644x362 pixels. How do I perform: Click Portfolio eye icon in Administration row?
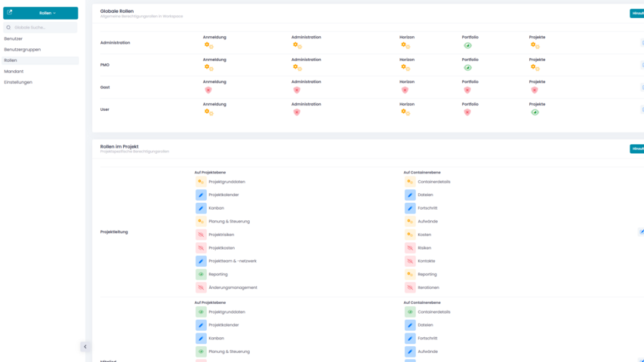pos(467,45)
